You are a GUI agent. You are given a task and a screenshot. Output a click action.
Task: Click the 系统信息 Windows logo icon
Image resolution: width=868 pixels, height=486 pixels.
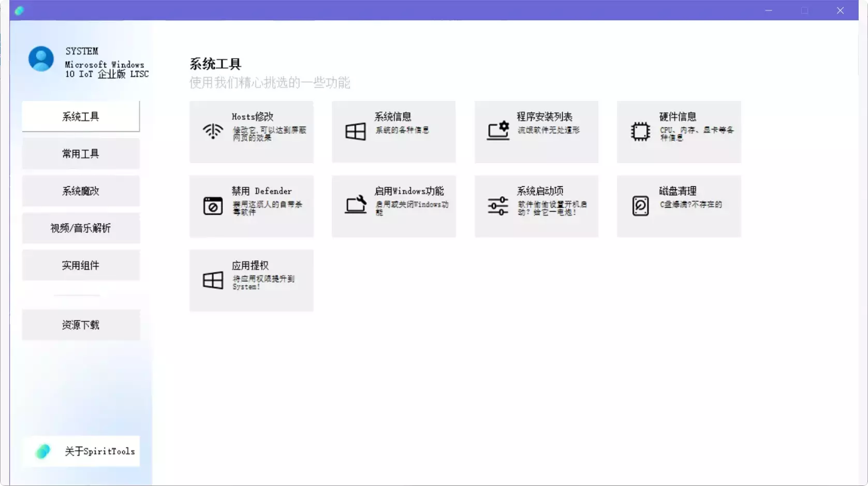pyautogui.click(x=355, y=130)
